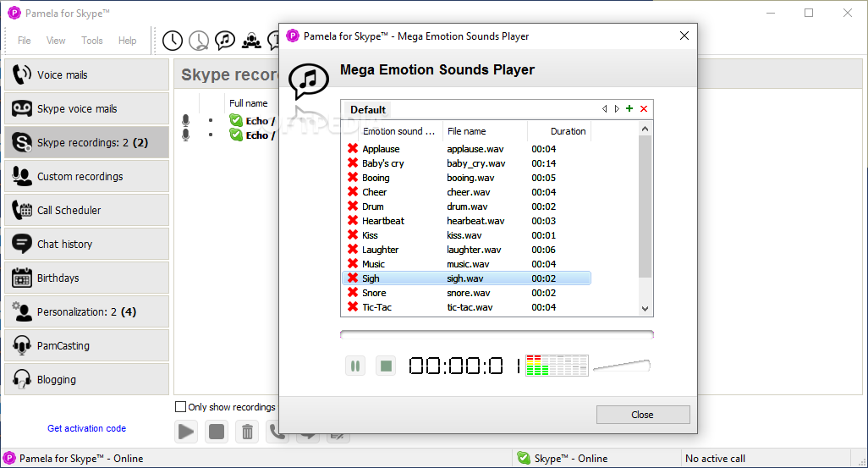Open Custom recordings in sidebar
The width and height of the screenshot is (868, 468).
click(x=87, y=176)
